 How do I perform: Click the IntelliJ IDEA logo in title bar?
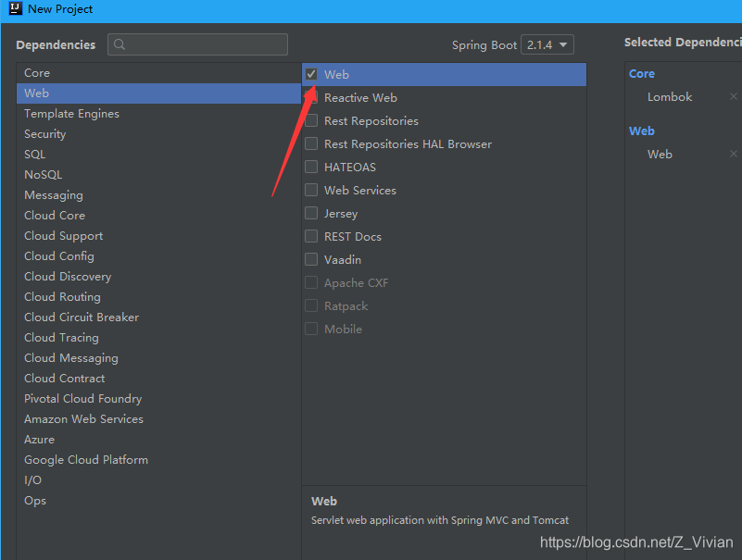point(16,8)
